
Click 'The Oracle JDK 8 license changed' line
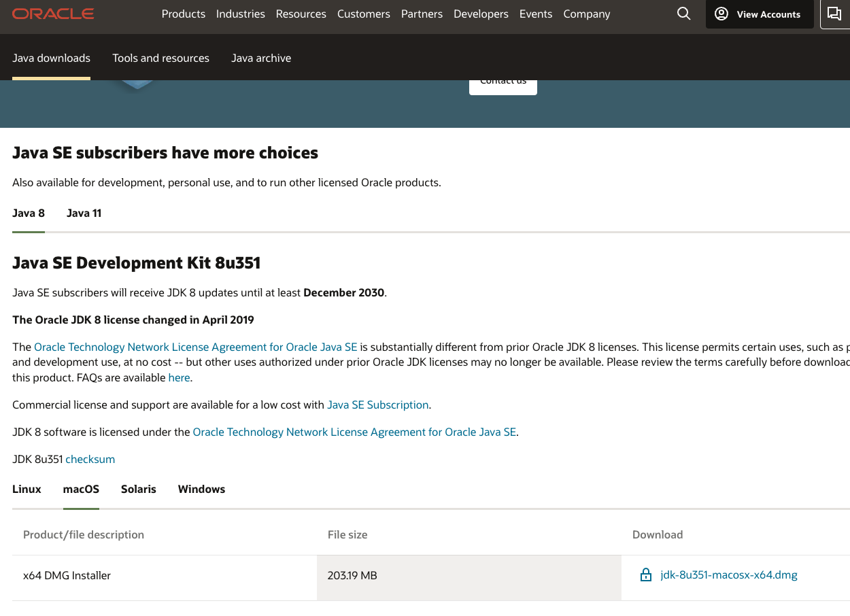[x=133, y=320]
